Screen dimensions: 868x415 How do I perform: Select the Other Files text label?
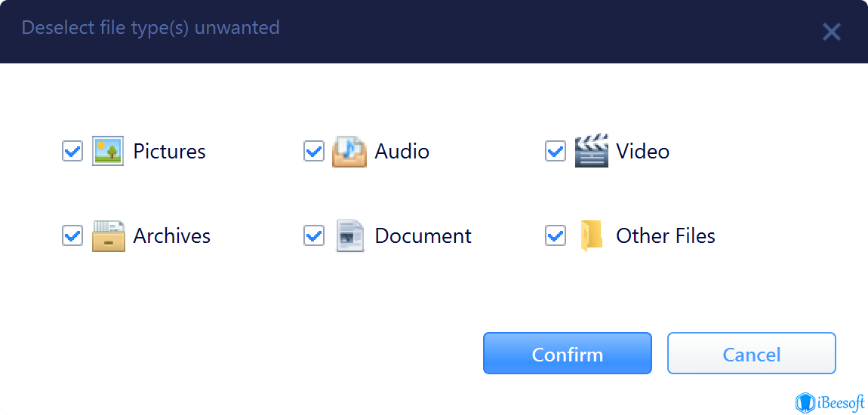(x=666, y=235)
